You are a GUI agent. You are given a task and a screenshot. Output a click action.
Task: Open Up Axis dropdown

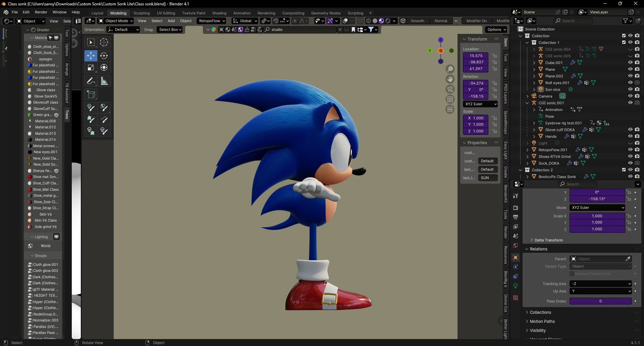pos(600,291)
